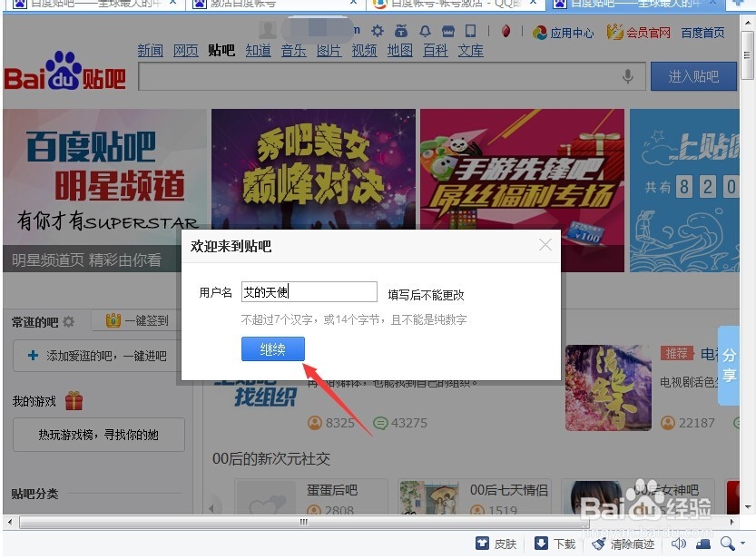Click the 下载 download icon in the status bar

tap(541, 544)
